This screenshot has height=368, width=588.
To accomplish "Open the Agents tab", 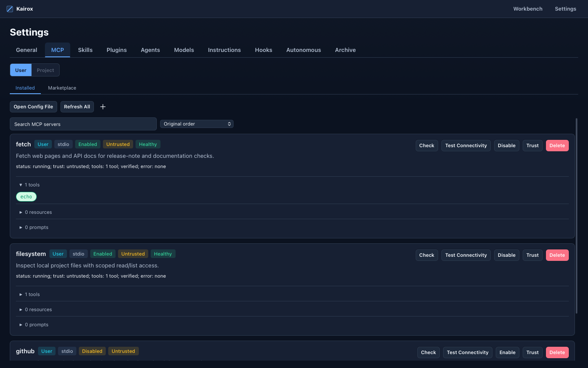I will (x=150, y=50).
